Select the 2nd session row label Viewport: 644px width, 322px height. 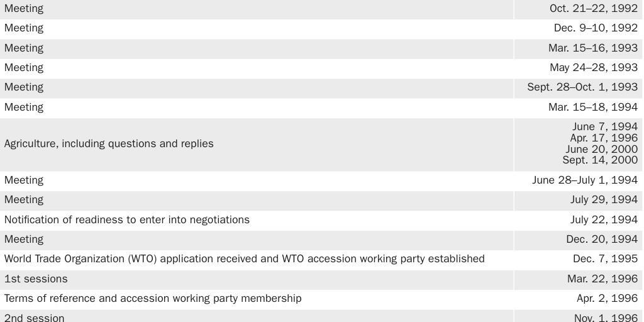point(34,318)
